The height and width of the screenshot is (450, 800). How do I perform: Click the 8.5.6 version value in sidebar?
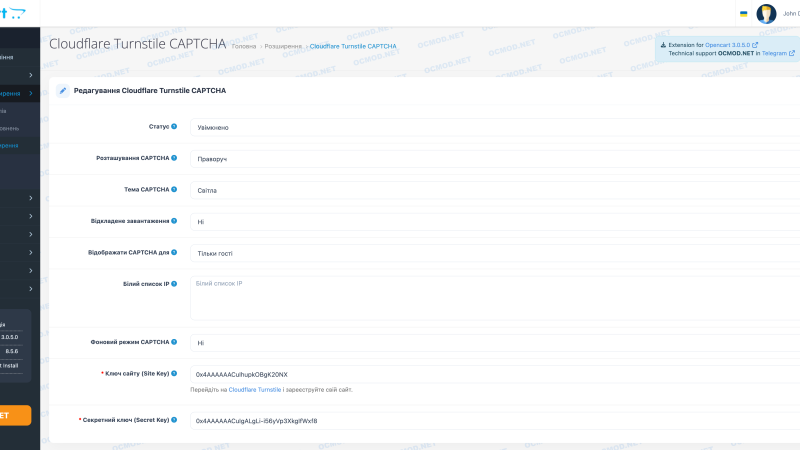click(12, 352)
